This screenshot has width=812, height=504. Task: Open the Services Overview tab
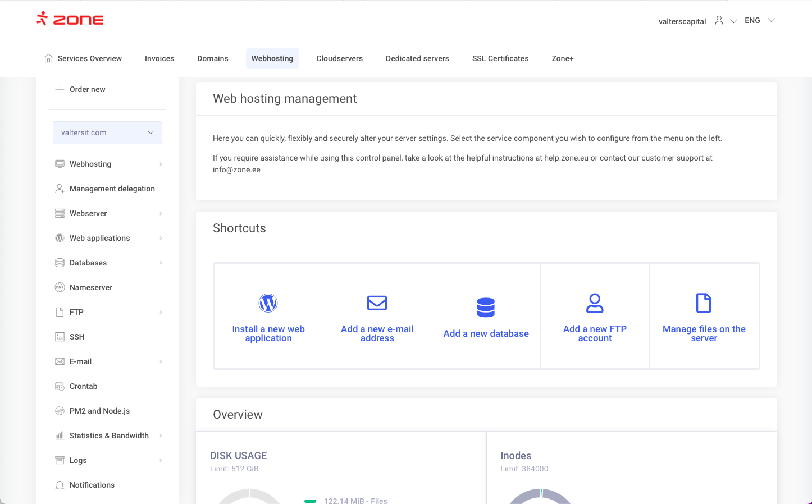(83, 58)
